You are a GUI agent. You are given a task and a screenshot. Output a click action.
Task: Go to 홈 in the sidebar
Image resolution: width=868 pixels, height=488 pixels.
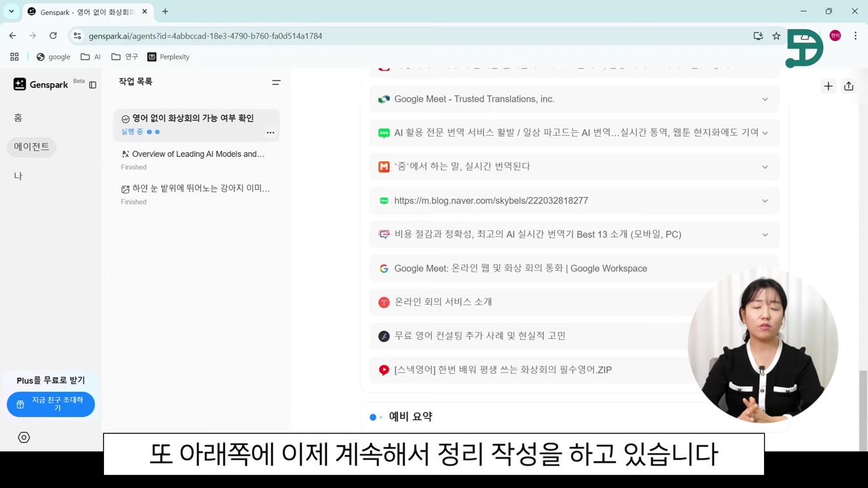coord(18,117)
